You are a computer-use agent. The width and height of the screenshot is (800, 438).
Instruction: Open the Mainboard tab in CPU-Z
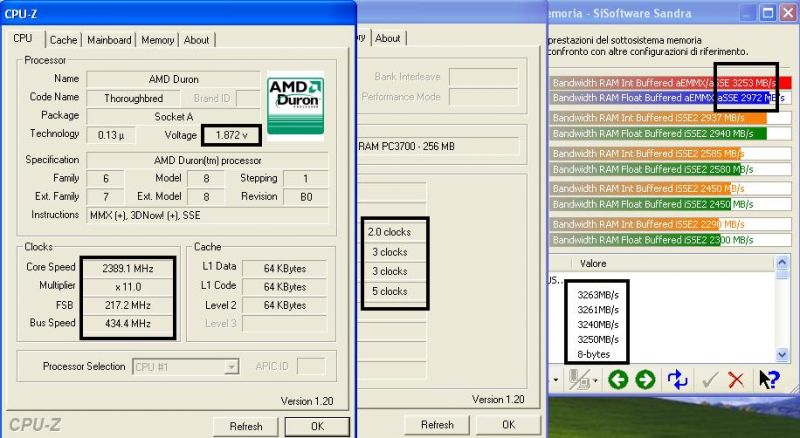click(x=109, y=40)
